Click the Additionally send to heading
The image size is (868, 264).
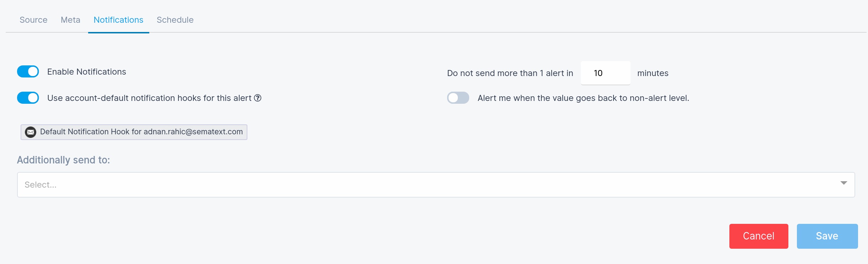tap(64, 160)
